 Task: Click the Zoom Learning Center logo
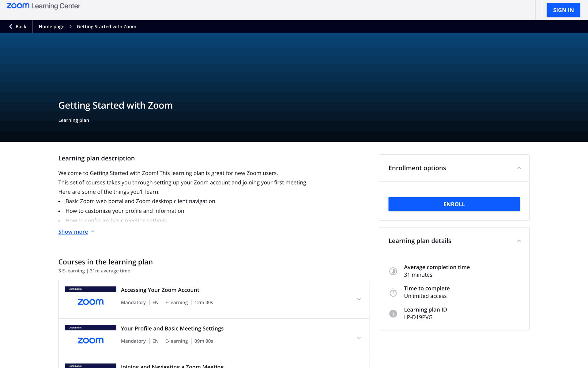tap(43, 6)
